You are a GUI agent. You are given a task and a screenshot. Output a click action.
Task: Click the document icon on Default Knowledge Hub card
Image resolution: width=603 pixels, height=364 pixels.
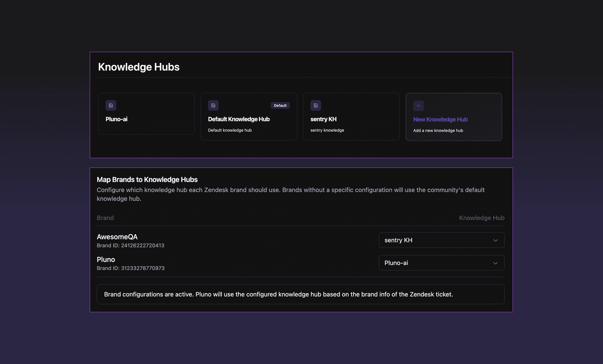coord(213,105)
